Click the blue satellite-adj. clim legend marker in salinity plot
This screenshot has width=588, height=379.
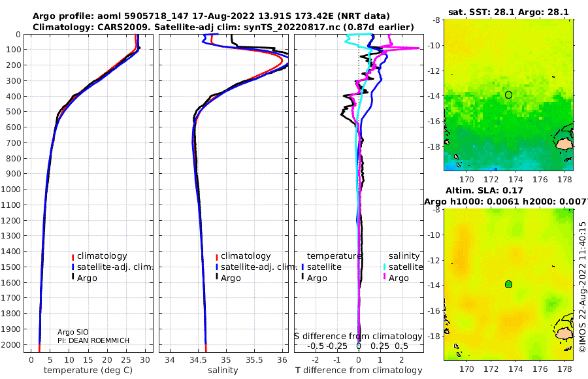pyautogui.click(x=216, y=267)
